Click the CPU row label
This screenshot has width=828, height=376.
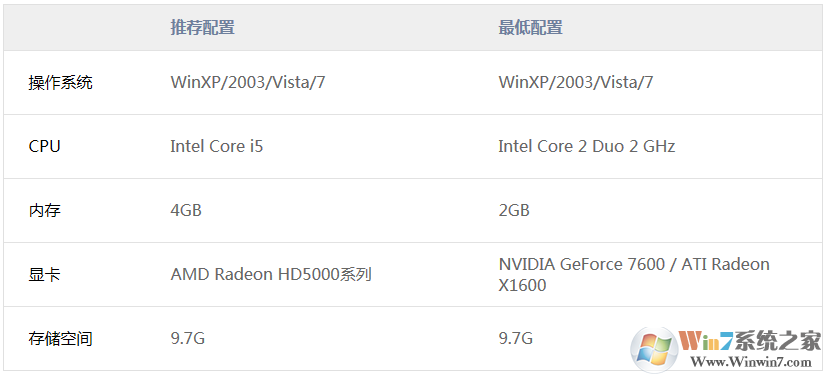coord(44,146)
